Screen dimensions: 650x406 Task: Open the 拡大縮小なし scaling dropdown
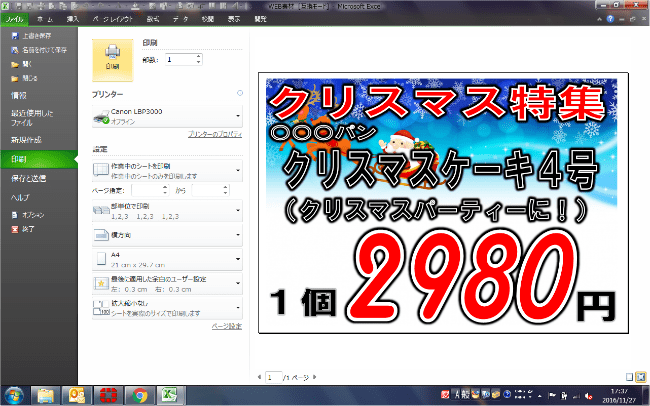[x=167, y=308]
